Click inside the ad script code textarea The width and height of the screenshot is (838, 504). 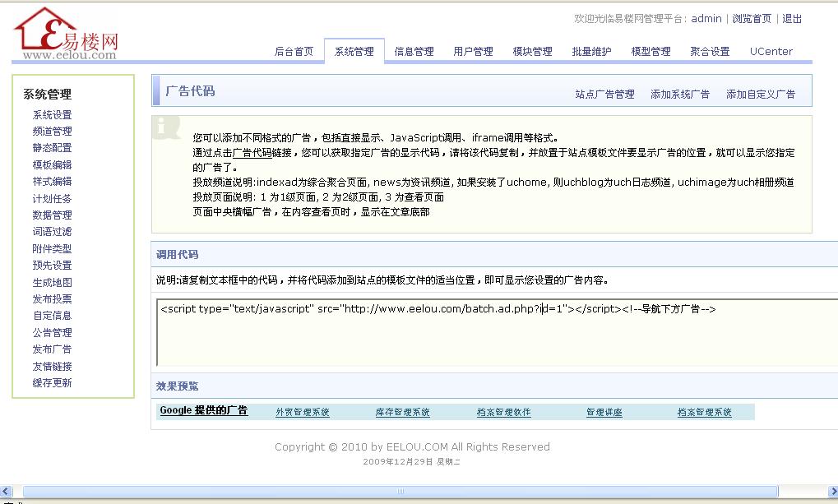click(x=497, y=332)
